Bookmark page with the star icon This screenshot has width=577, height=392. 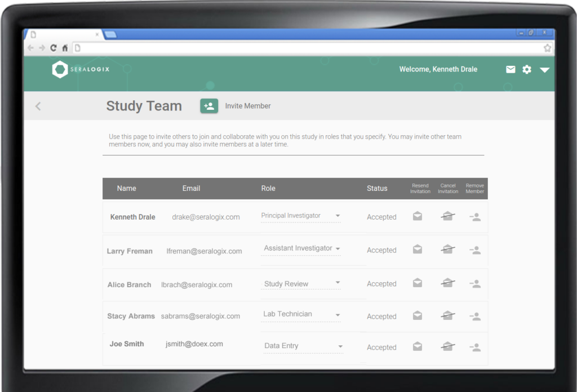point(547,48)
